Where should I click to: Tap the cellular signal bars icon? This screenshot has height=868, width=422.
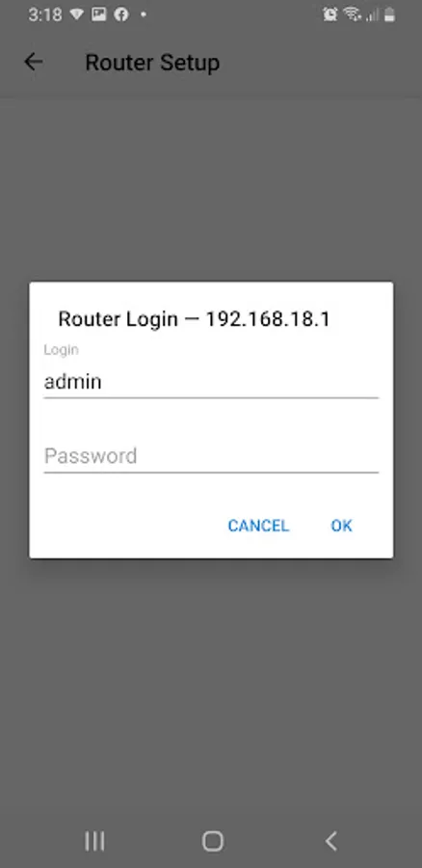point(373,14)
